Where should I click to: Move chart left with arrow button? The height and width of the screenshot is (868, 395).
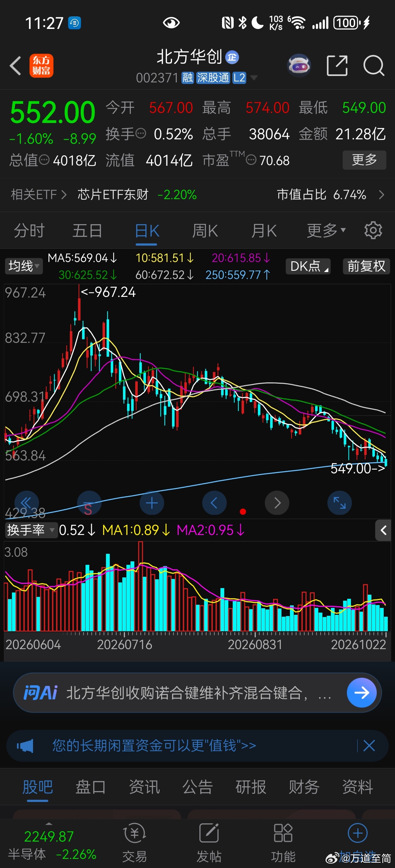tap(214, 503)
